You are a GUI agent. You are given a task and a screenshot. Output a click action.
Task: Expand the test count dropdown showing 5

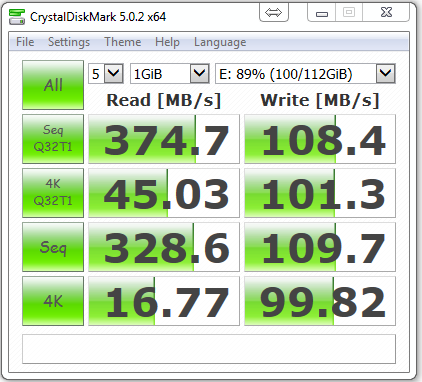[114, 73]
